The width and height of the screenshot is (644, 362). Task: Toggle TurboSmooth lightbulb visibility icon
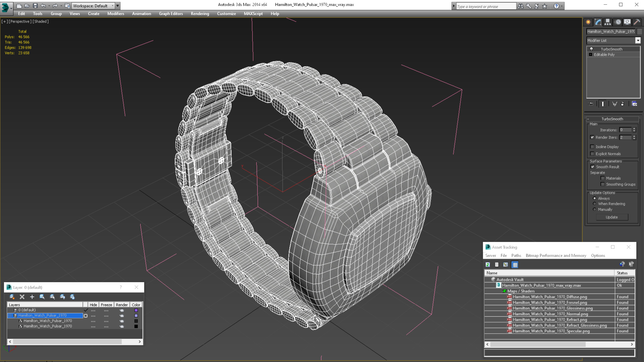(591, 49)
